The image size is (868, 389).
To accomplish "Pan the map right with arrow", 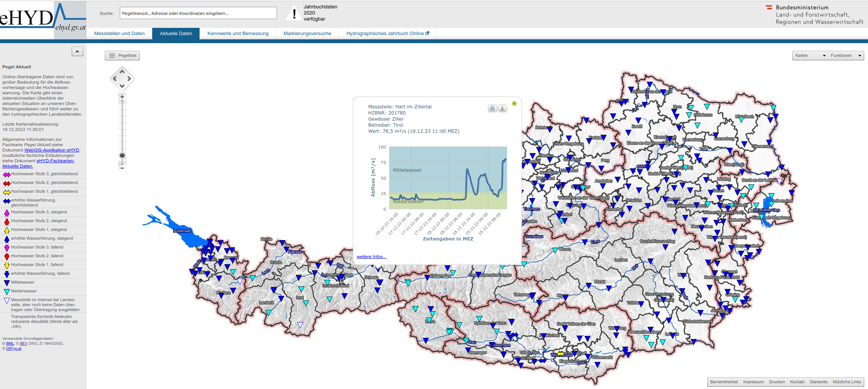I will point(129,79).
